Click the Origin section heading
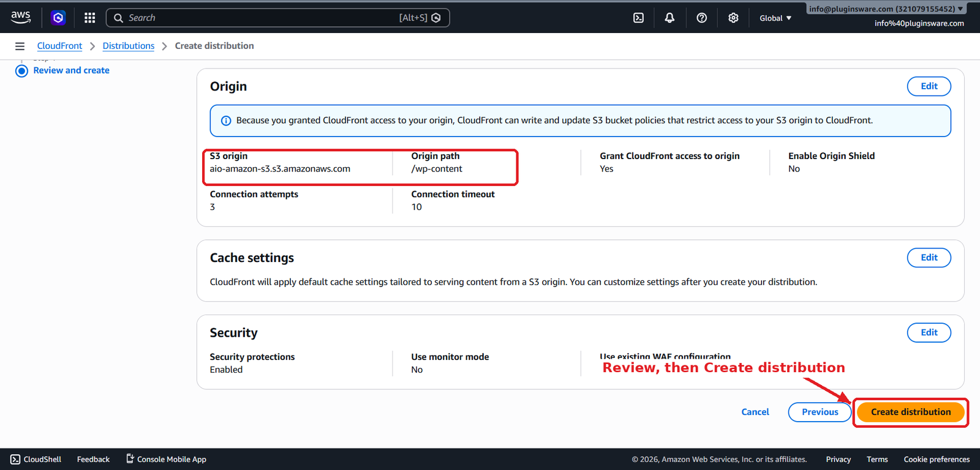The height and width of the screenshot is (470, 980). pos(228,86)
